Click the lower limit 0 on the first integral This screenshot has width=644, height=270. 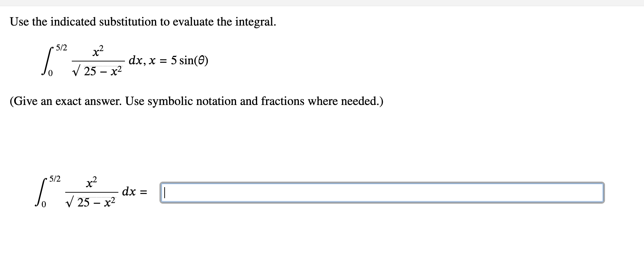click(50, 73)
